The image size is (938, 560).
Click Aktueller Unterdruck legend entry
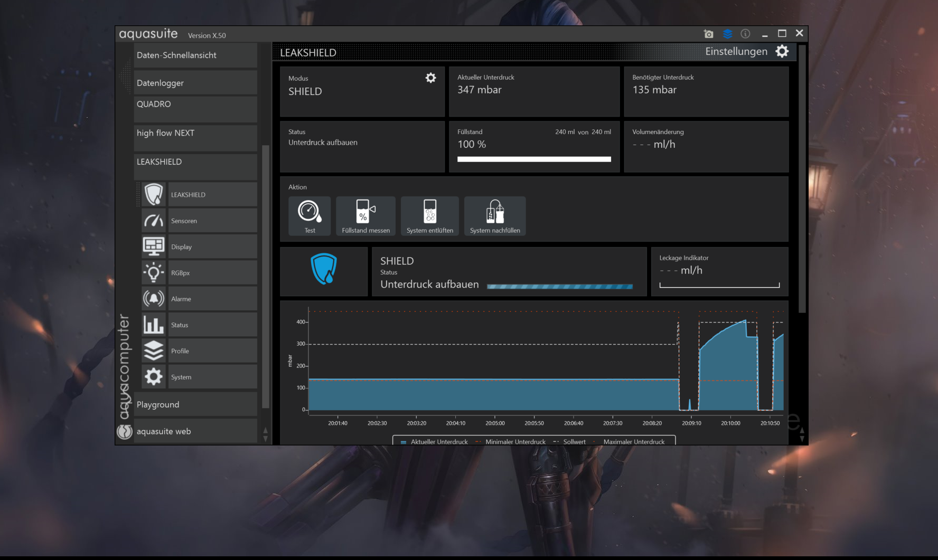point(434,442)
